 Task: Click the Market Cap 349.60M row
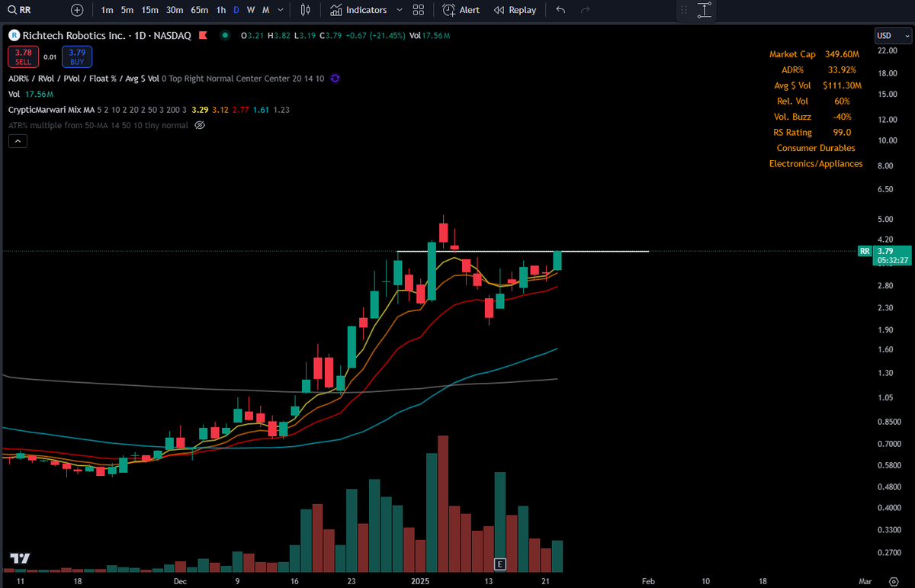click(x=814, y=54)
